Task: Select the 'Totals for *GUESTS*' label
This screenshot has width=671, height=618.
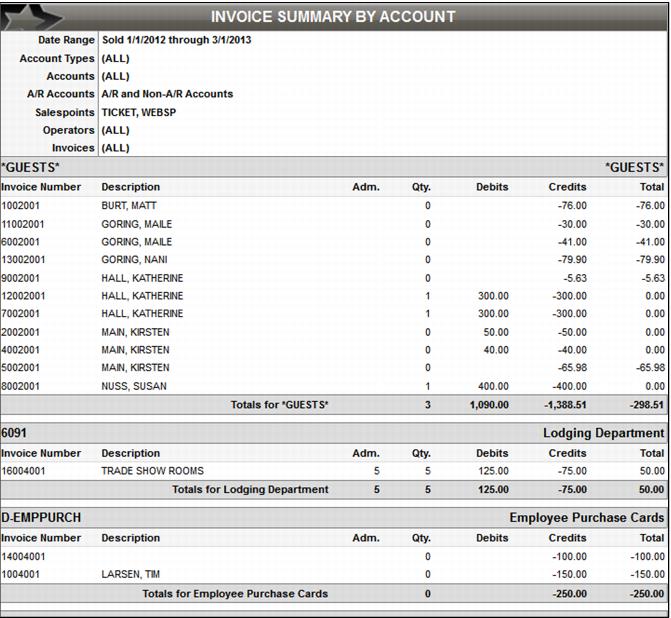Action: click(279, 405)
